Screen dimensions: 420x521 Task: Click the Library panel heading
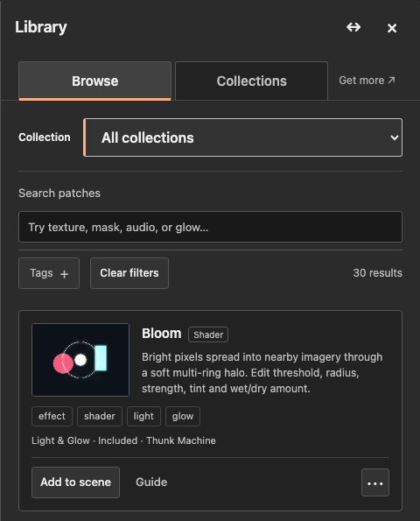pos(41,27)
